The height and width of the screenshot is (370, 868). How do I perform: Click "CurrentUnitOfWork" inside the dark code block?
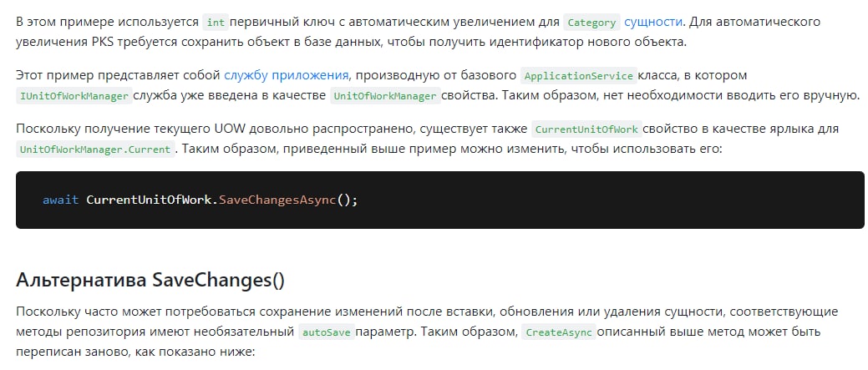(x=149, y=200)
